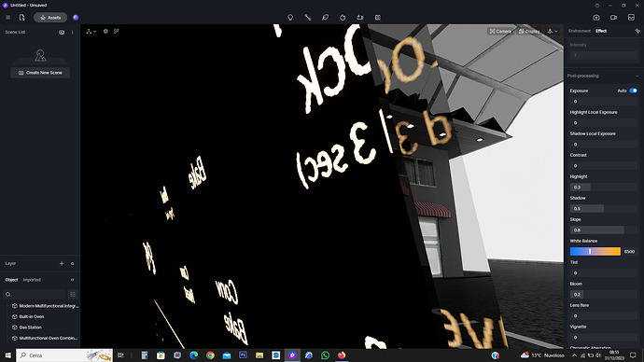Open the hamburger menu icon

7,18
